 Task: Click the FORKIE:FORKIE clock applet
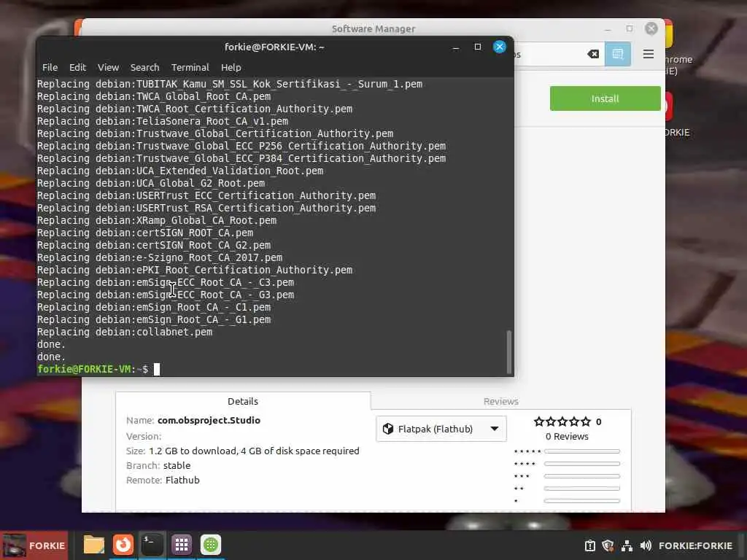[x=695, y=545]
